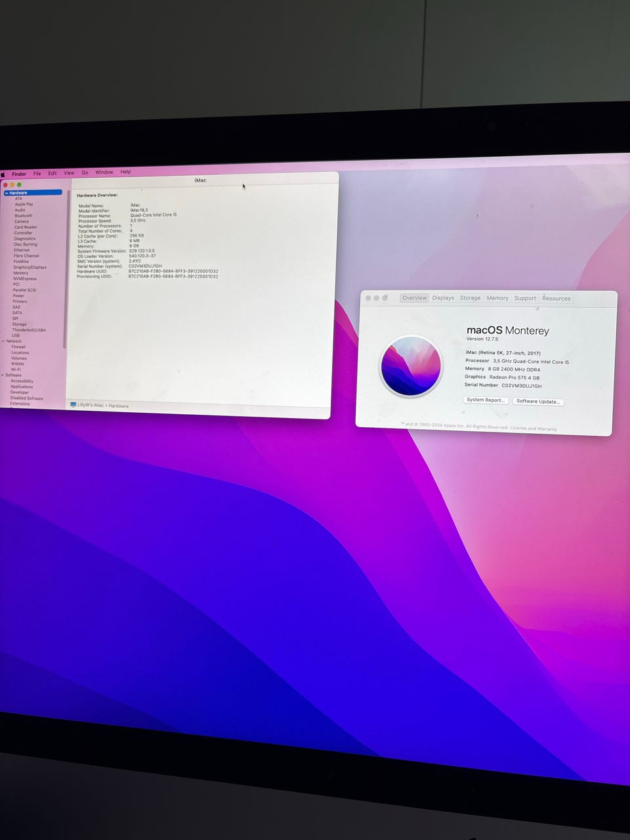This screenshot has width=630, height=840.
Task: Select Volumes under Network
Action: coord(19,358)
